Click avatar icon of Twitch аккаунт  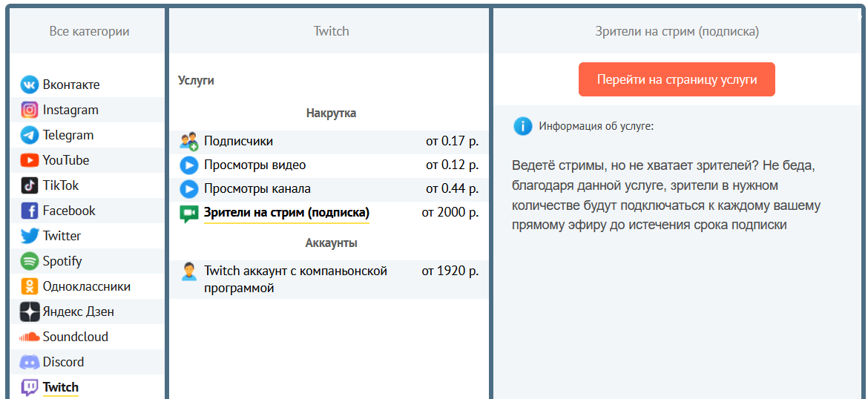coord(188,271)
